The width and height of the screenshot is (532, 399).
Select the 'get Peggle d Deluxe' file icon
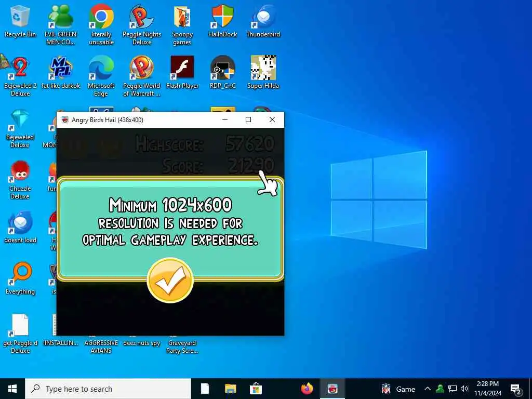(20, 334)
